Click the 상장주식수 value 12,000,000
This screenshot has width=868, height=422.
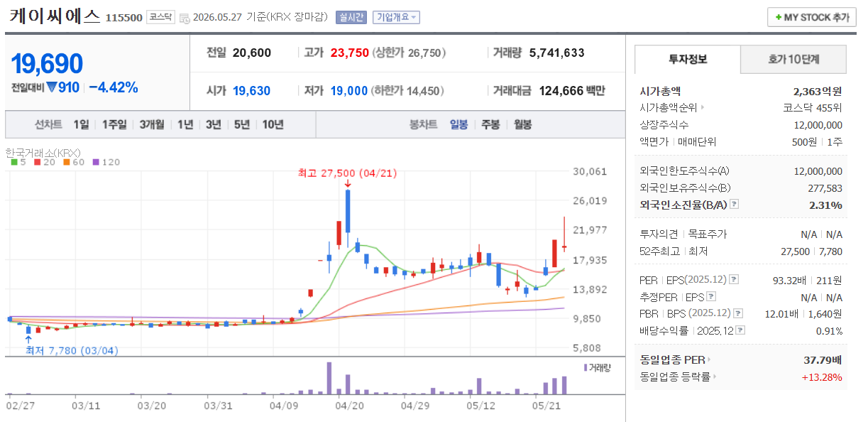click(x=818, y=125)
